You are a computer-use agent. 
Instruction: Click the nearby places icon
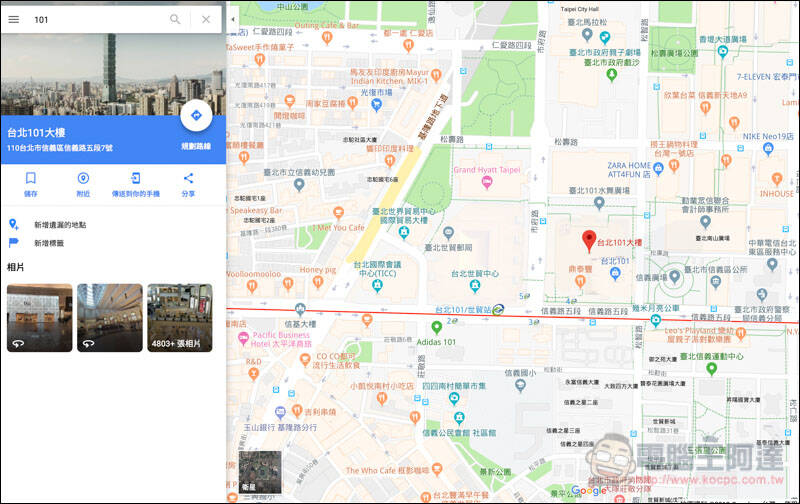83,178
